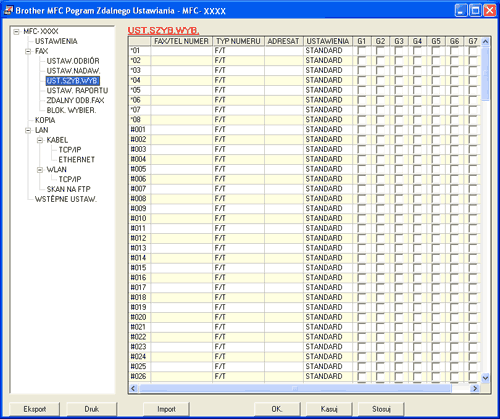Click the table scroll down arrow
Screen dimensions: 500x419
pos(485,378)
